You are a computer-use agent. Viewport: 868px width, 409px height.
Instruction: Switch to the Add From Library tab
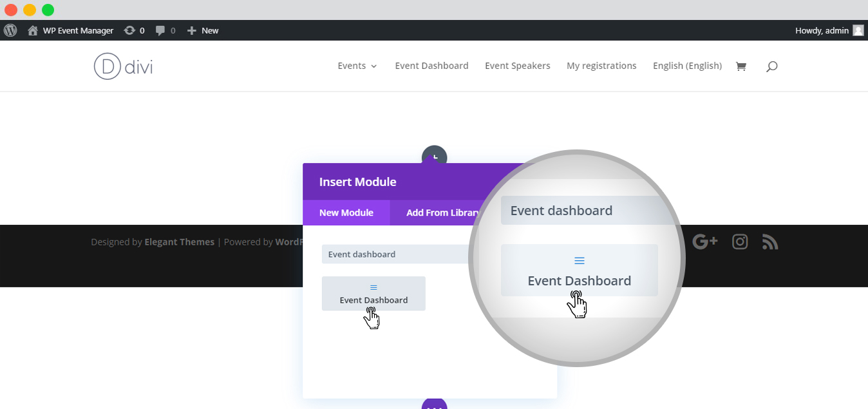(443, 213)
